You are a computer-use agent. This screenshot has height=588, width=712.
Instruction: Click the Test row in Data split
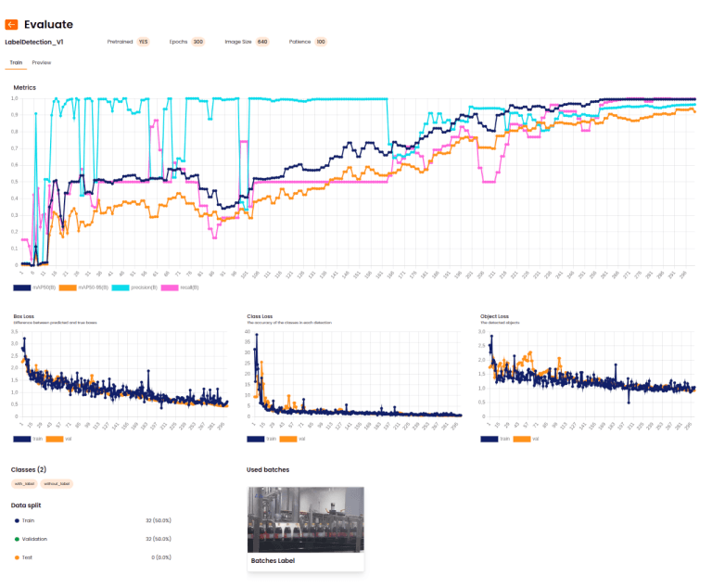tap(93, 557)
